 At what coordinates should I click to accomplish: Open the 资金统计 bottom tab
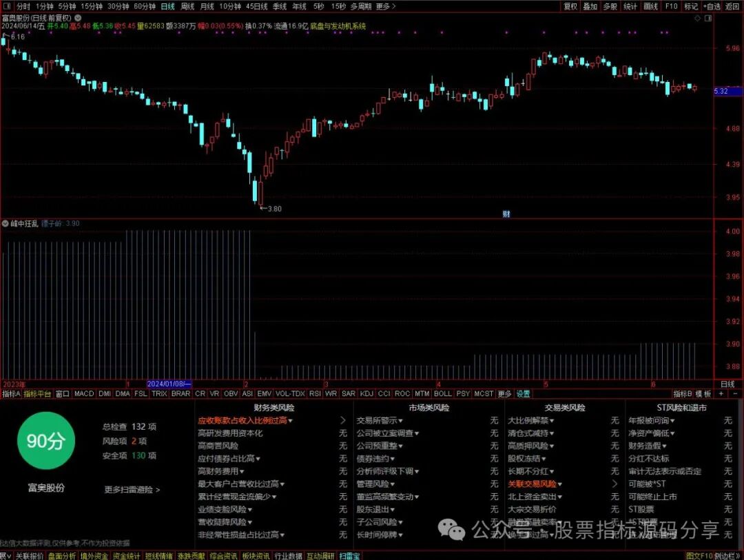click(x=126, y=556)
